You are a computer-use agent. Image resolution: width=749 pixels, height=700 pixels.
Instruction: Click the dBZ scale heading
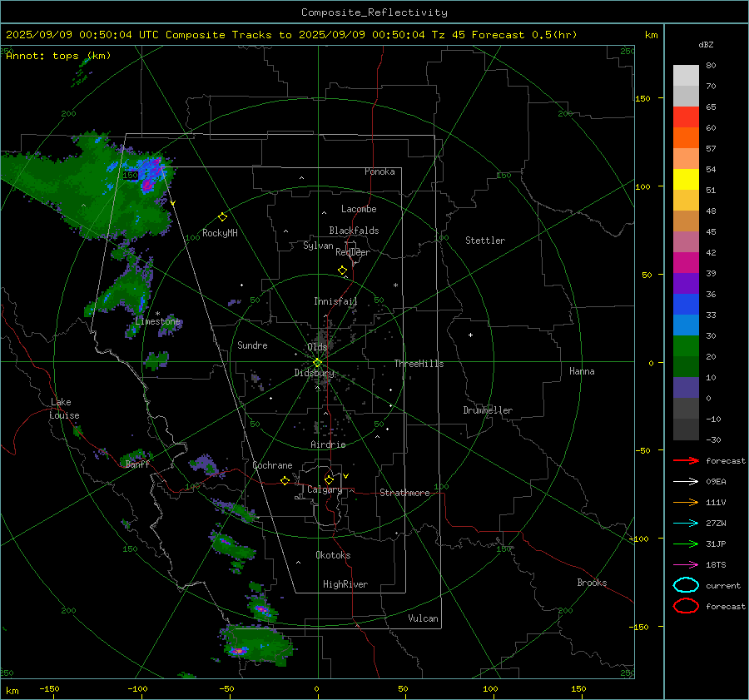tap(706, 44)
